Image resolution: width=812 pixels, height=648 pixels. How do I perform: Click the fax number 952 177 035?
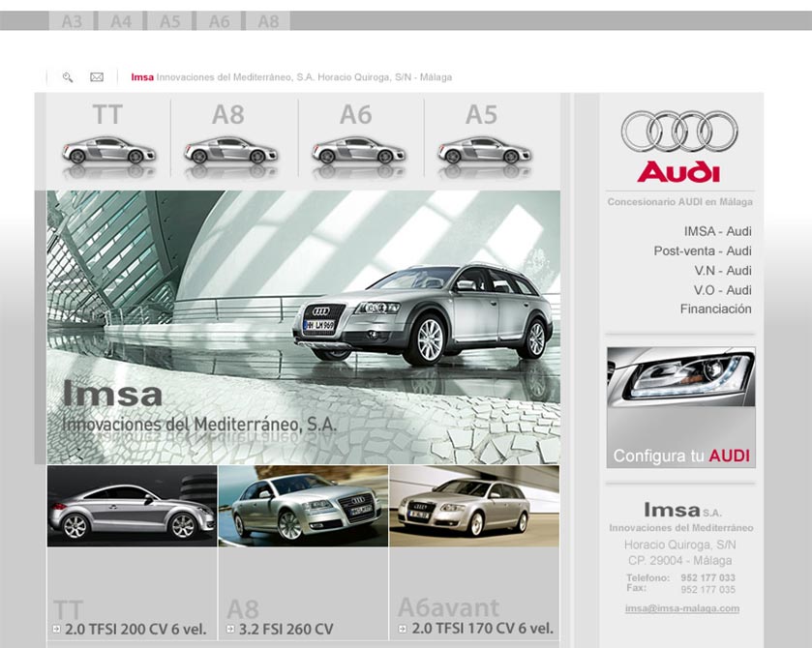[707, 590]
